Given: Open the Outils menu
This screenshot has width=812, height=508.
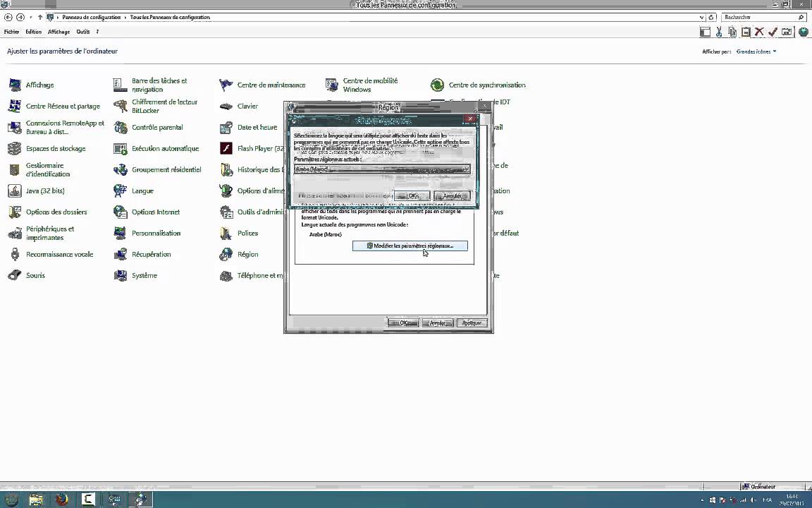Looking at the screenshot, I should pos(83,32).
